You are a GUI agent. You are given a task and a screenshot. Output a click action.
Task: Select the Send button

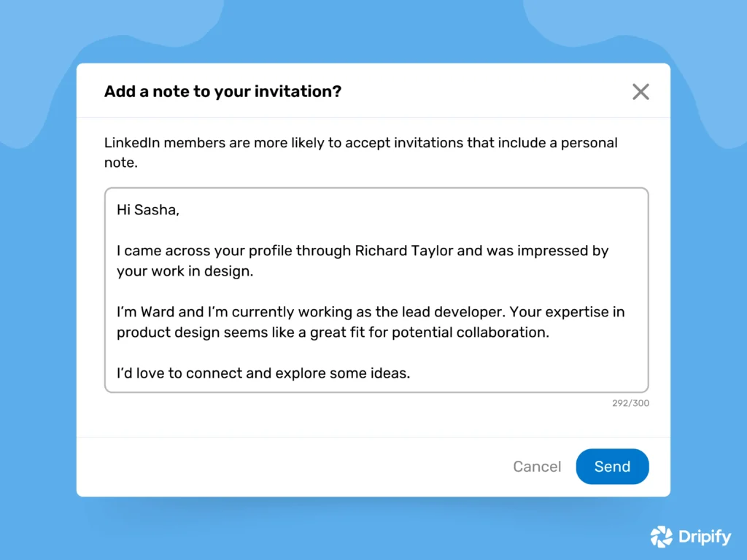(x=612, y=467)
